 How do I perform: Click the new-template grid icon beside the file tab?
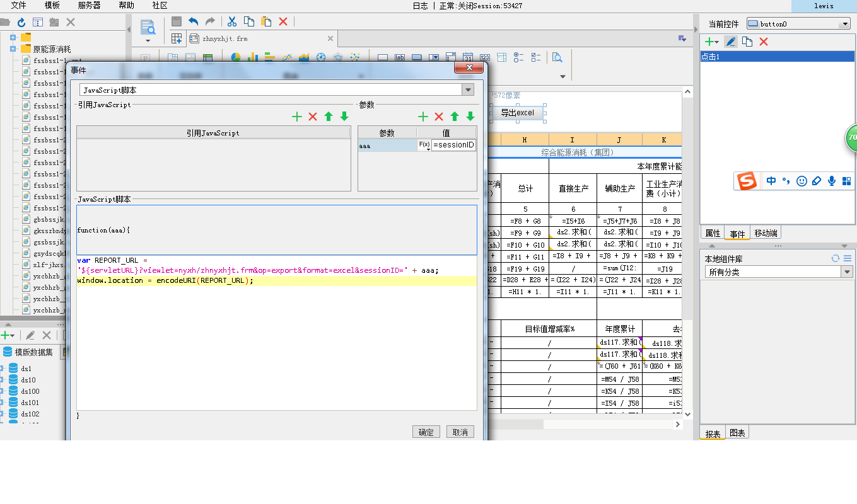[x=177, y=38]
